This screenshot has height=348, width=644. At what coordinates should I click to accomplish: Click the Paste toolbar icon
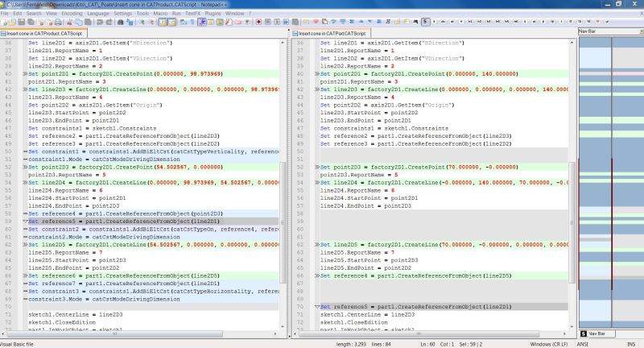click(x=88, y=22)
